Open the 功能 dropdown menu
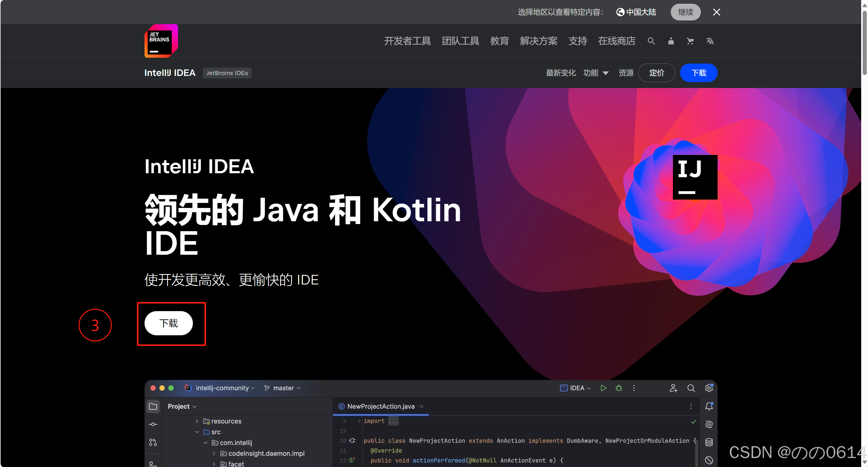The width and height of the screenshot is (868, 467). 596,73
